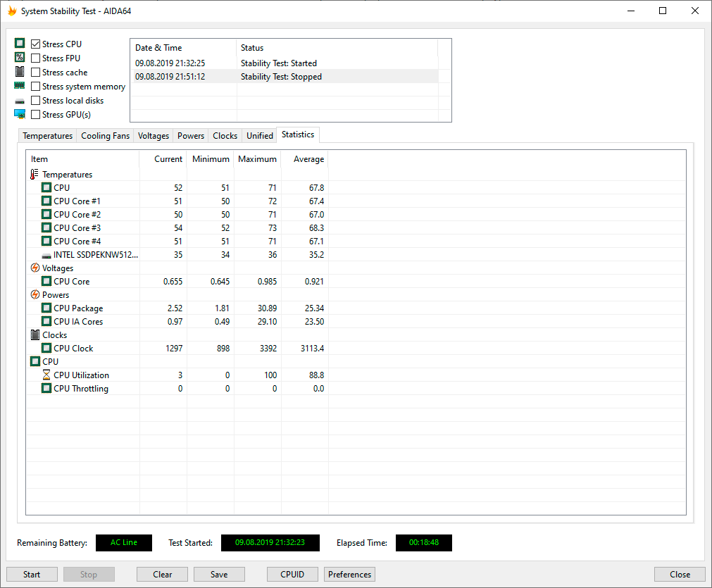Click the Stress cache chip icon
Screen dimensions: 712x588
(20, 71)
